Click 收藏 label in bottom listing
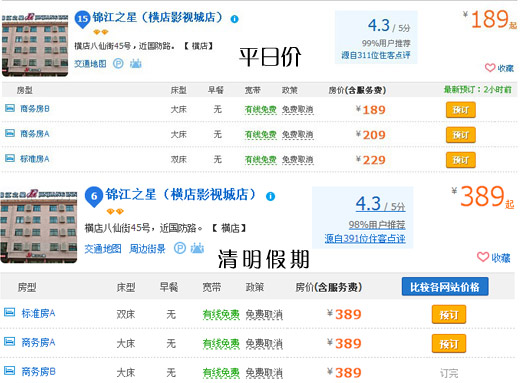 click(501, 258)
